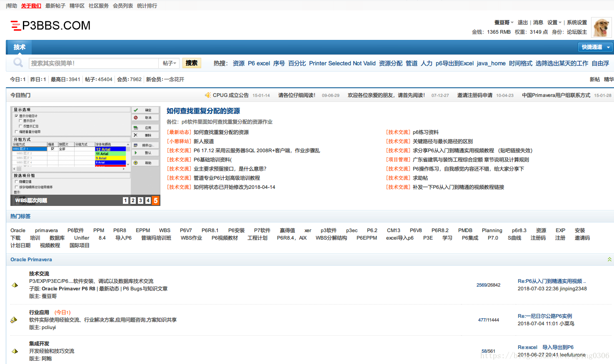Image resolution: width=614 pixels, height=364 pixels.
Task: Open the 最新帖子 menu item
Action: tap(55, 6)
